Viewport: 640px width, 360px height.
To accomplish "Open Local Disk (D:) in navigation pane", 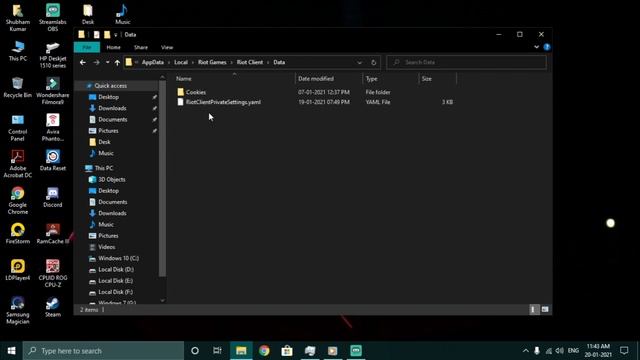I will pos(116,269).
